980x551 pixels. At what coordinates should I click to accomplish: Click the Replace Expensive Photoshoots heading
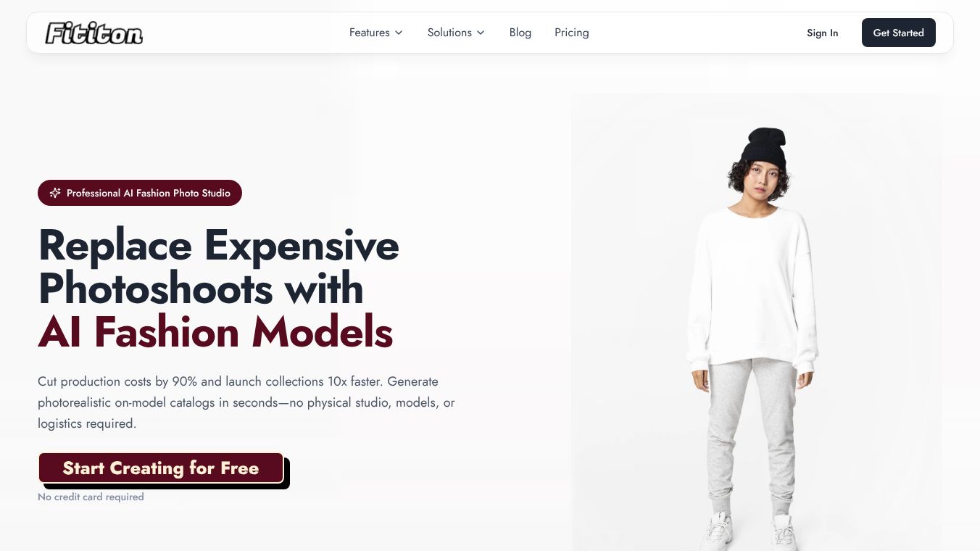(x=218, y=267)
